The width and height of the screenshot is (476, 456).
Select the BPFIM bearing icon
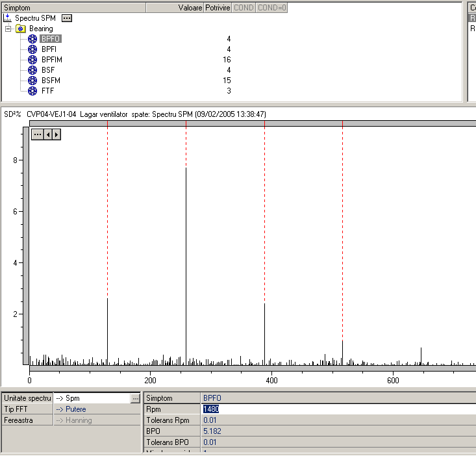32,60
